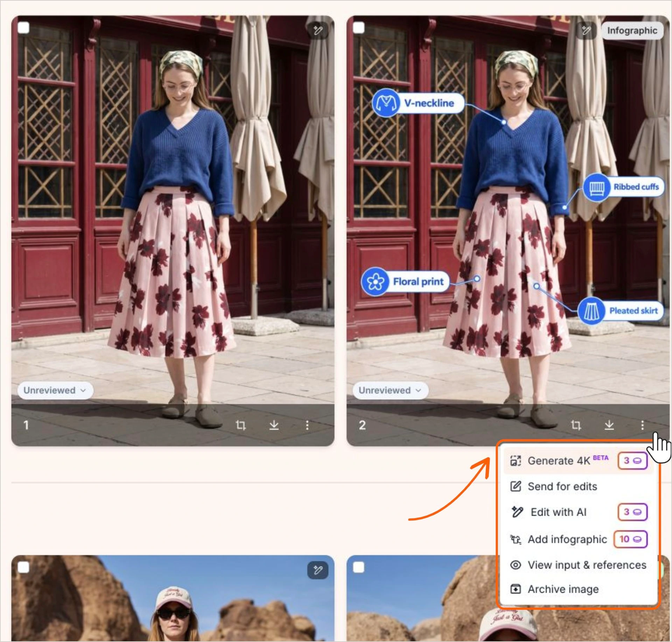The height and width of the screenshot is (642, 672).
Task: Select the checkbox on image 2
Action: coord(359,28)
